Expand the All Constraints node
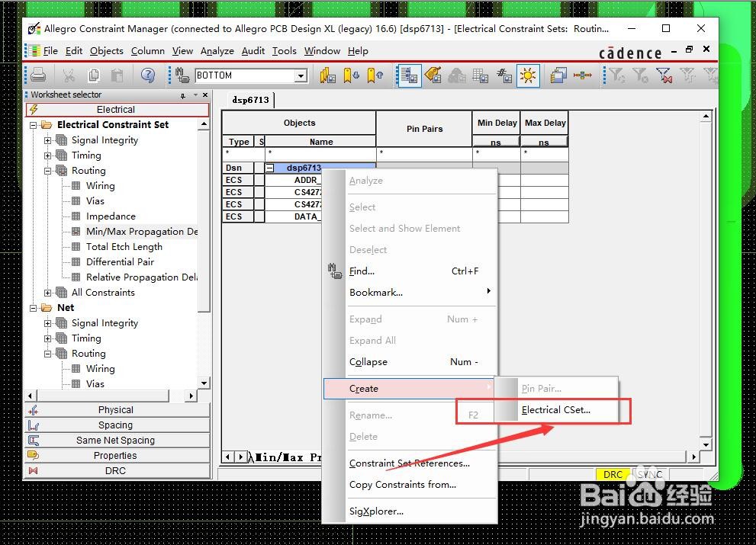Image resolution: width=756 pixels, height=545 pixels. pos(48,293)
